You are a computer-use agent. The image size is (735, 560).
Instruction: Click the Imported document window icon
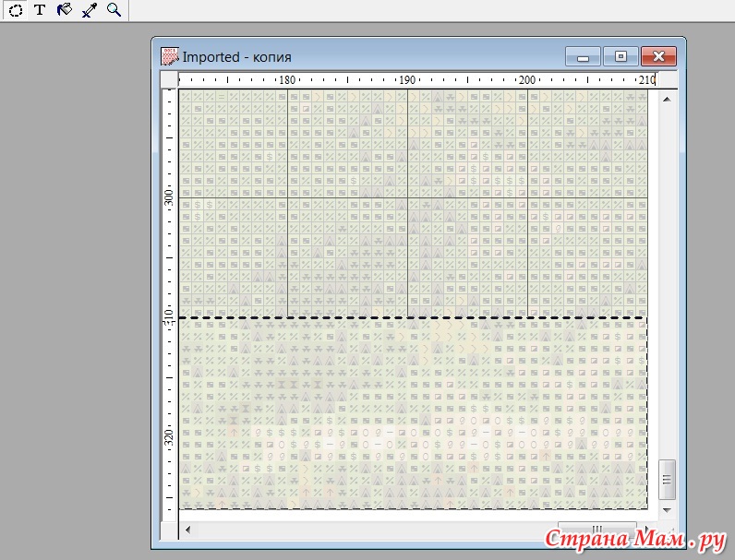[x=169, y=56]
